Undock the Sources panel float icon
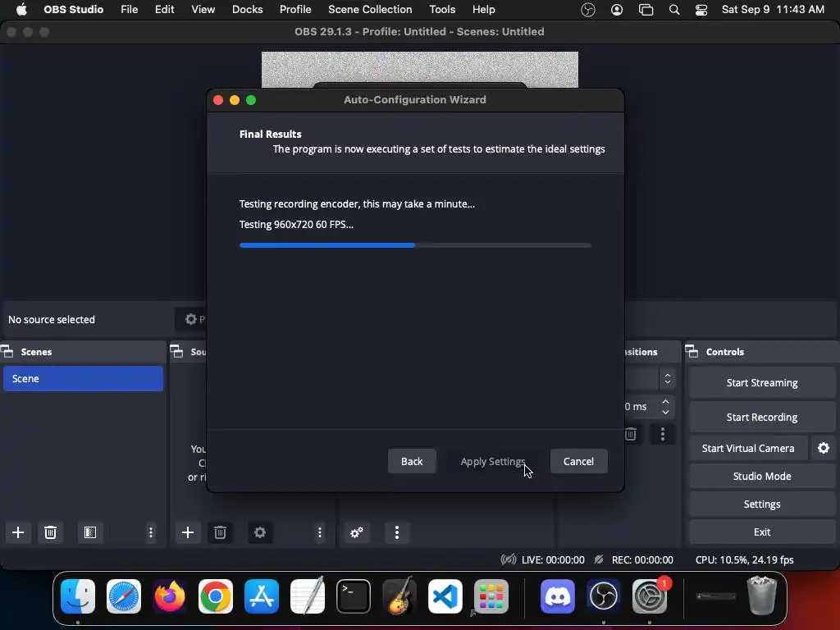 pos(177,351)
